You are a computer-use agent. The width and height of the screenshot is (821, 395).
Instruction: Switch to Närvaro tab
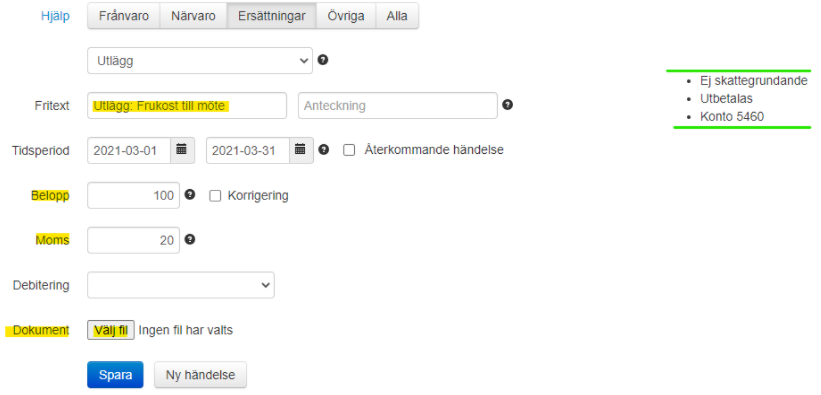[x=193, y=16]
